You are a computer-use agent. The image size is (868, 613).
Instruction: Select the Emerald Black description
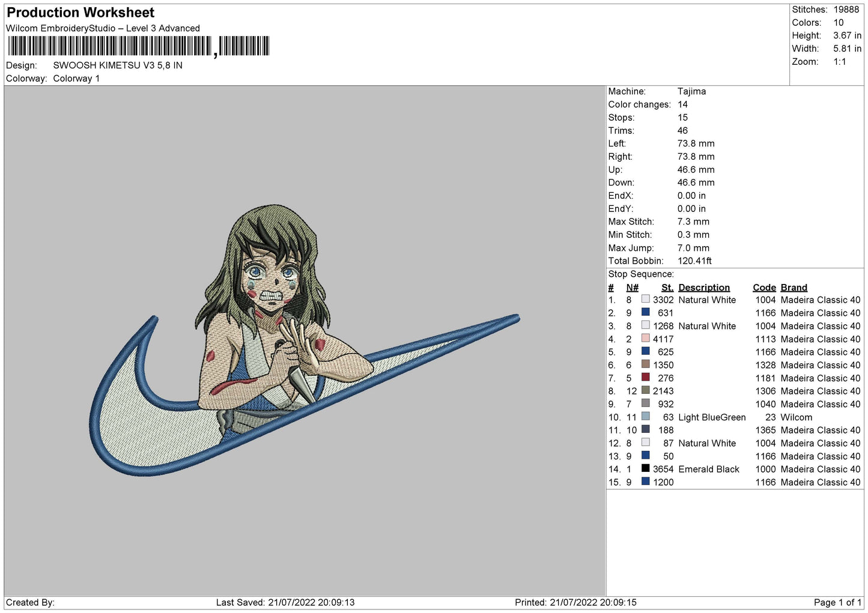click(x=709, y=470)
